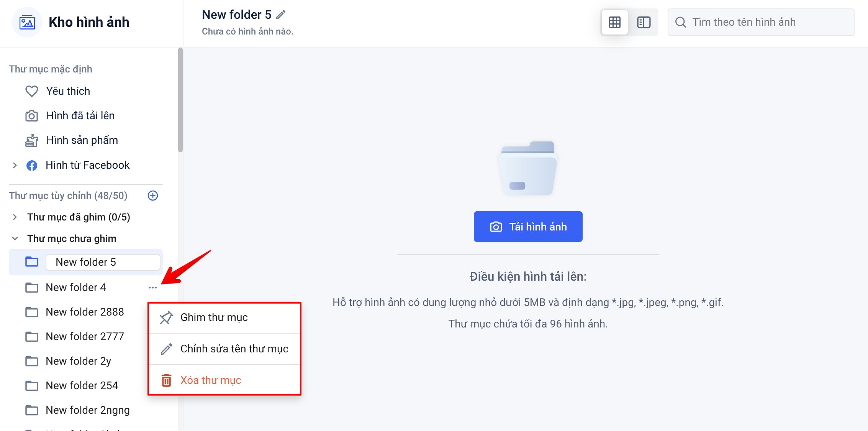Image resolution: width=868 pixels, height=431 pixels.
Task: Switch to grid view layout
Action: (x=614, y=22)
